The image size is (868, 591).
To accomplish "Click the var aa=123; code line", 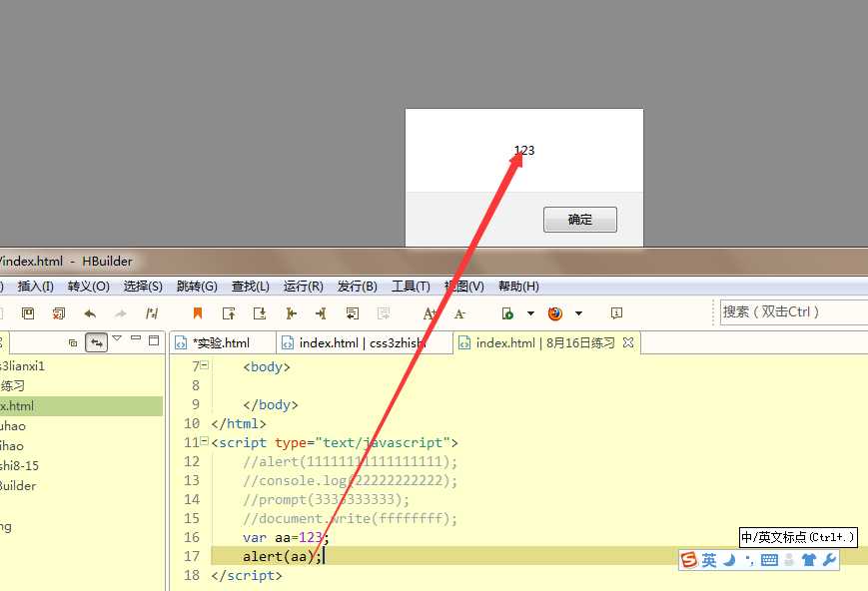I will 286,537.
